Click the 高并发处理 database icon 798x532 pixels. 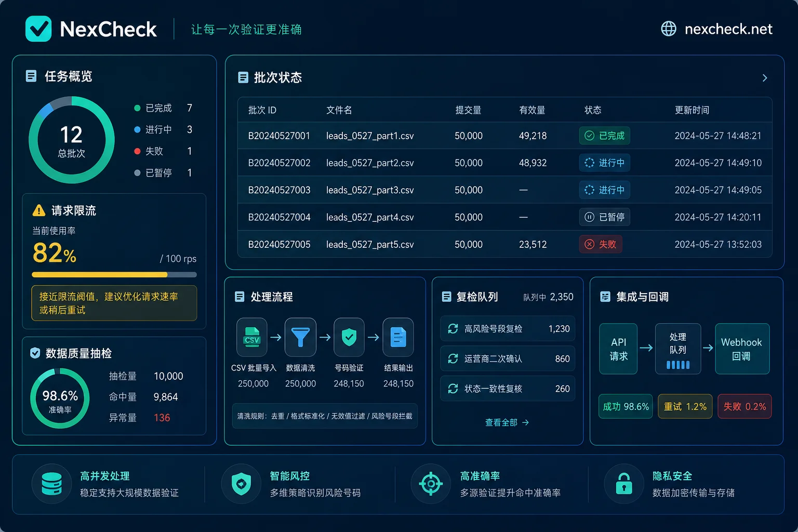(51, 484)
